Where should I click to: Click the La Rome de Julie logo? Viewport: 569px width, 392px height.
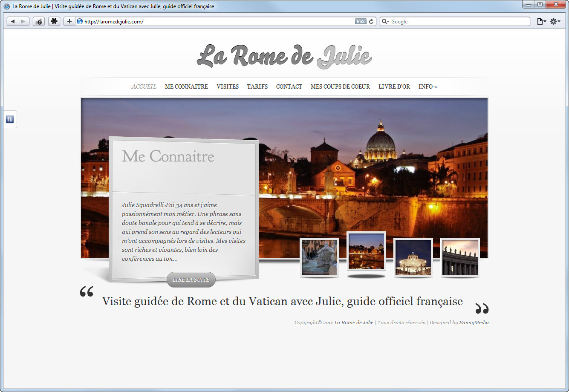coord(284,56)
